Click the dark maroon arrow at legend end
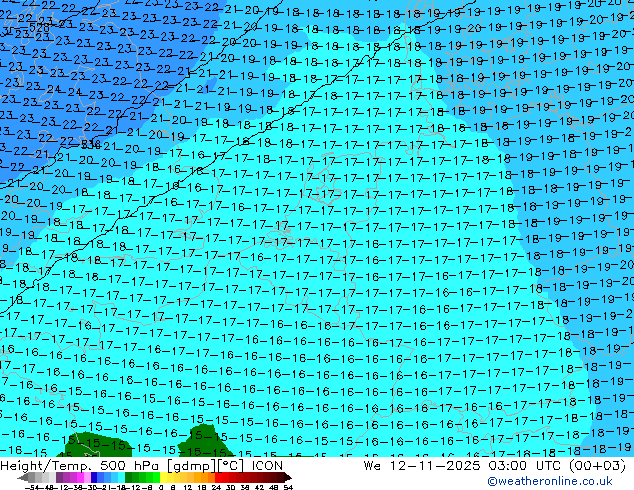Screen dimensions: 634x490 pyautogui.click(x=288, y=478)
